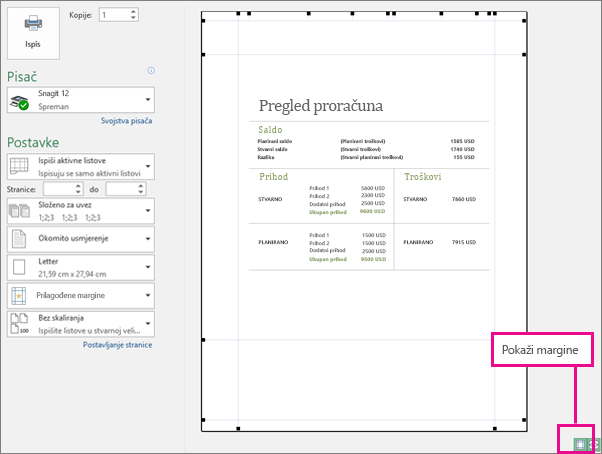Open Prilagođene margine dropdown
602x454 pixels.
(81, 296)
